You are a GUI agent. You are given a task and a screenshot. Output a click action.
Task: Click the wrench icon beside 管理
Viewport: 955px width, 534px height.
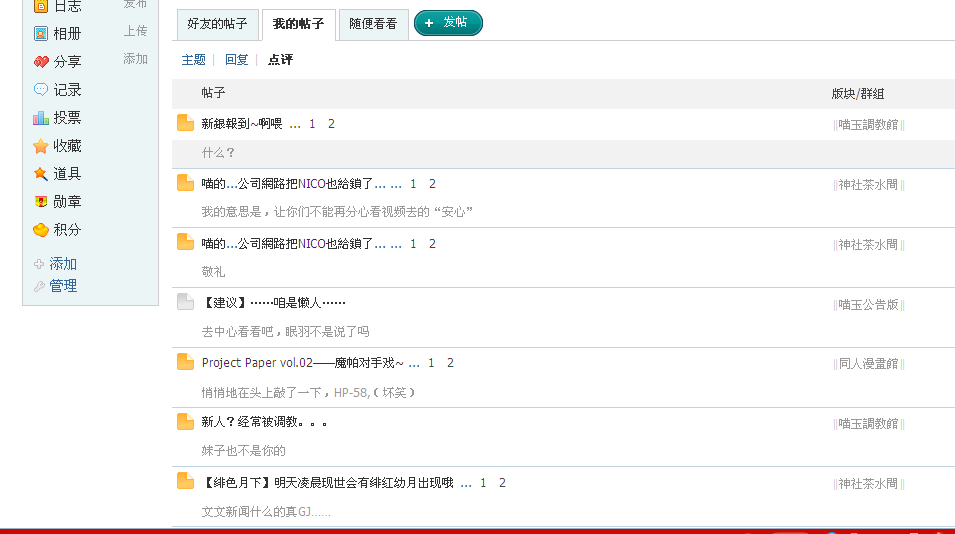click(x=39, y=286)
